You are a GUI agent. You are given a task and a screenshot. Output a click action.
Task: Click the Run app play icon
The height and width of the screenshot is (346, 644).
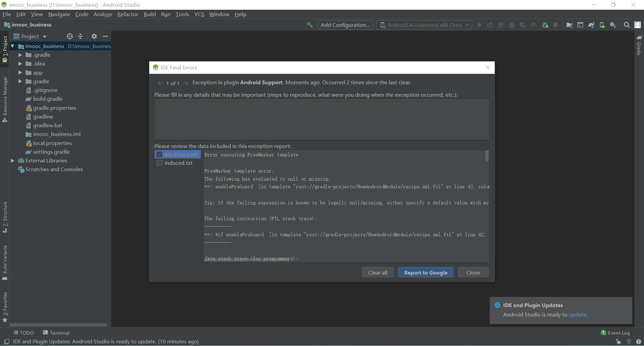tap(479, 25)
